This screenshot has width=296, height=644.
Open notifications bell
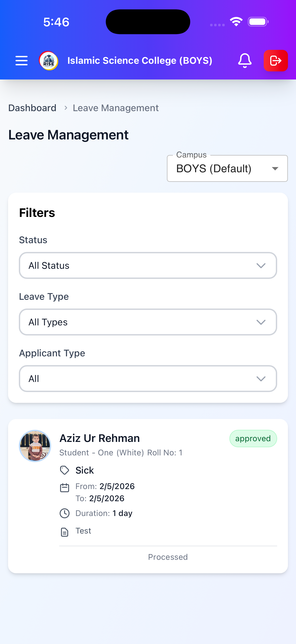(x=245, y=61)
